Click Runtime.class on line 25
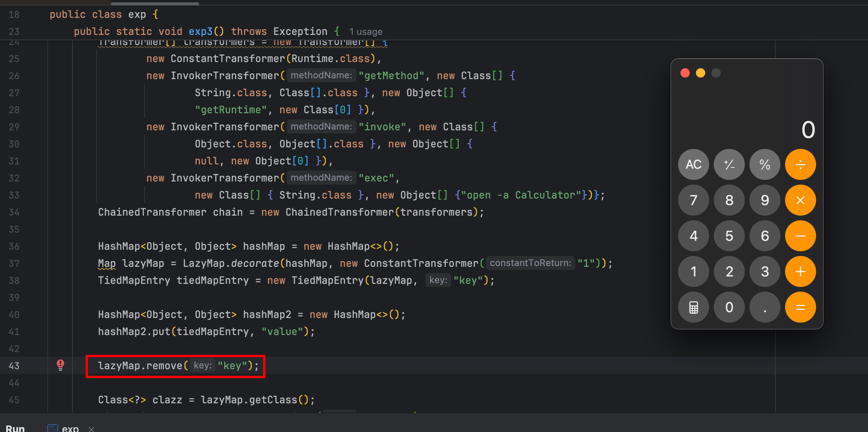 [331, 59]
